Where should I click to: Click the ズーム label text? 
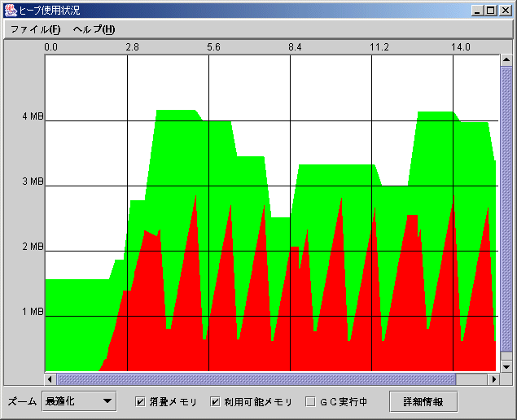click(22, 401)
